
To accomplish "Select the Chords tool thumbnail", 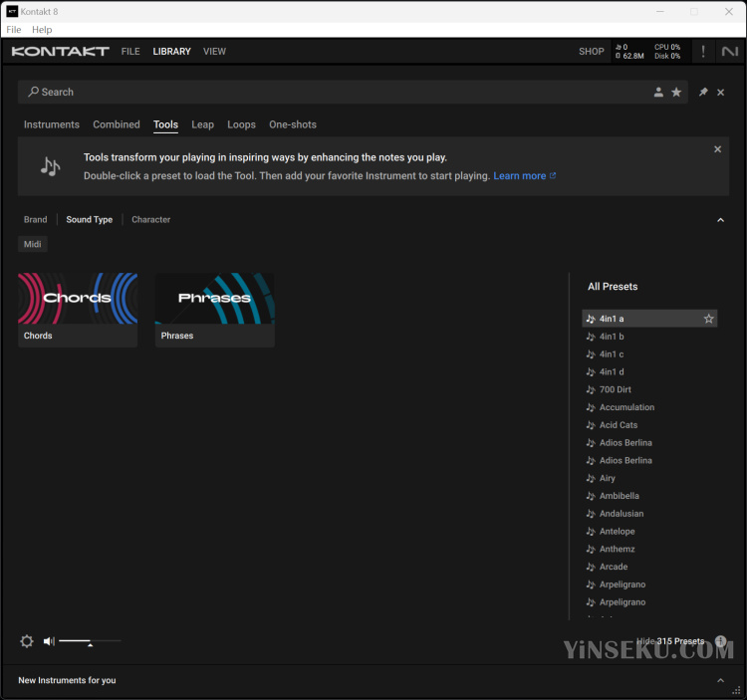I will click(78, 299).
